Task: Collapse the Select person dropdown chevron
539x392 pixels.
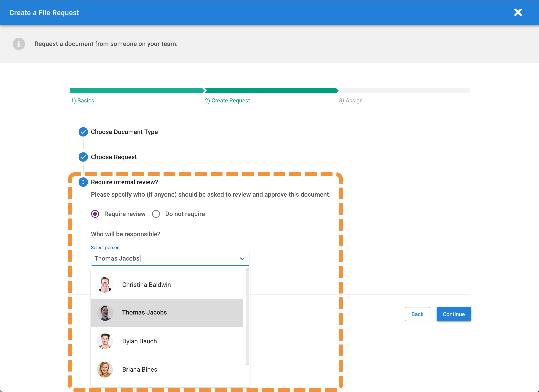Action: pos(242,259)
